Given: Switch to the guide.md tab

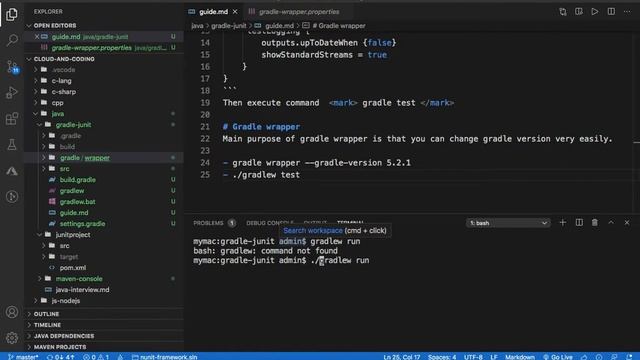Looking at the screenshot, I should tap(213, 12).
